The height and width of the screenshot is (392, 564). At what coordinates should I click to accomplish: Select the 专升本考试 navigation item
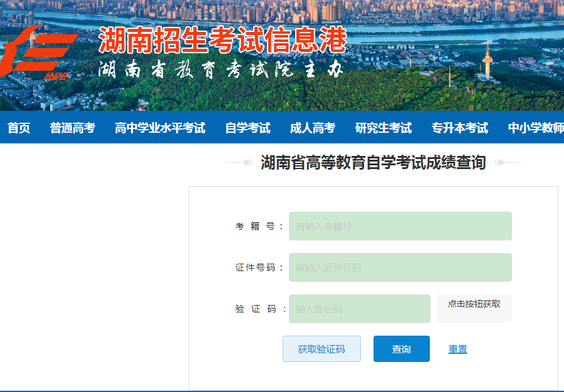[460, 128]
